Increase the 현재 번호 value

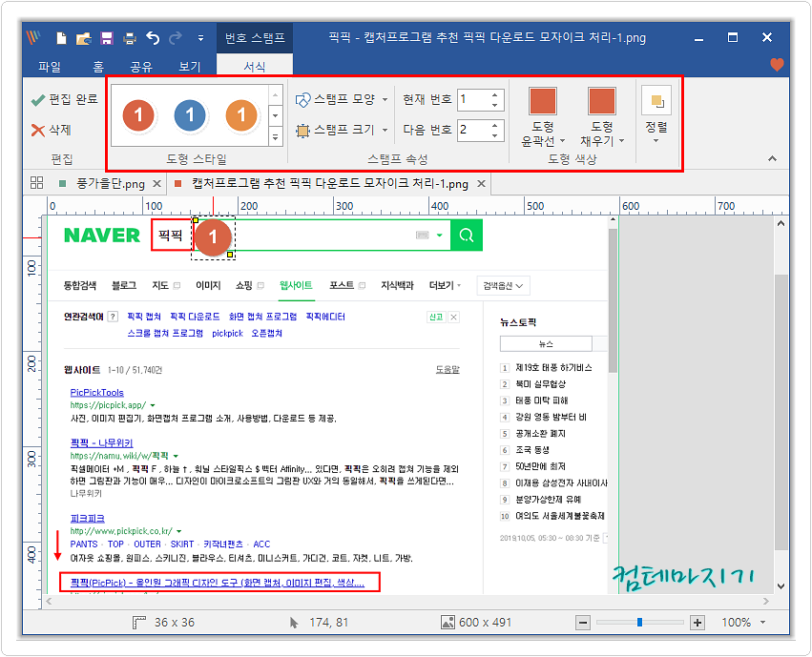pyautogui.click(x=495, y=94)
